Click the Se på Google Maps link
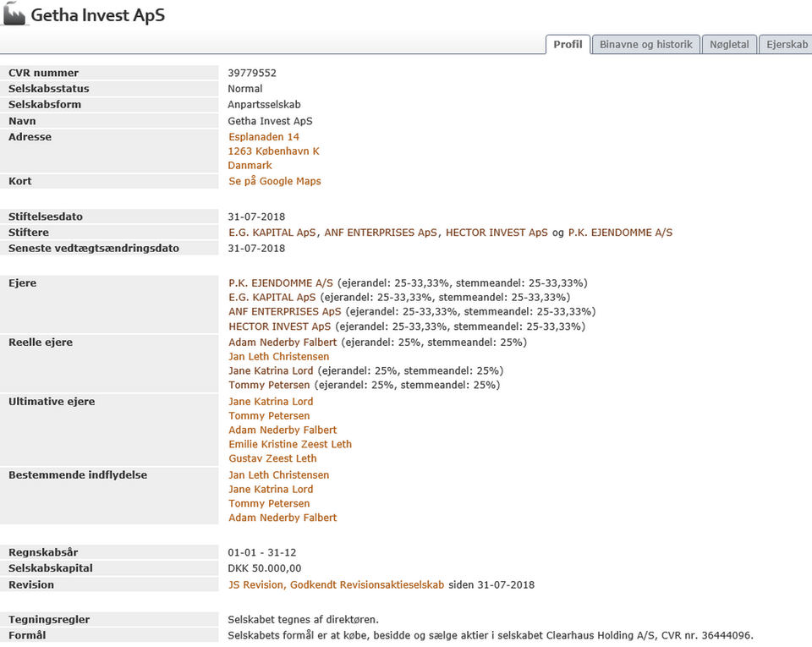 [x=275, y=181]
